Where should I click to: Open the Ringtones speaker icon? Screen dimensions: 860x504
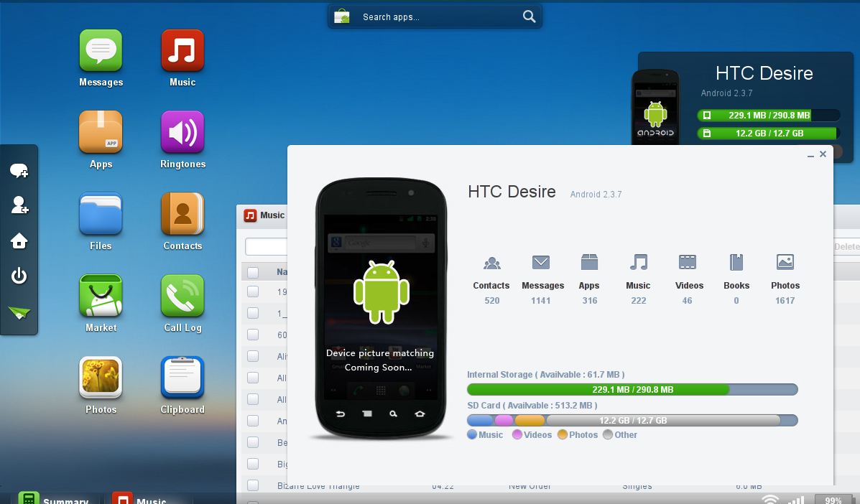[182, 132]
